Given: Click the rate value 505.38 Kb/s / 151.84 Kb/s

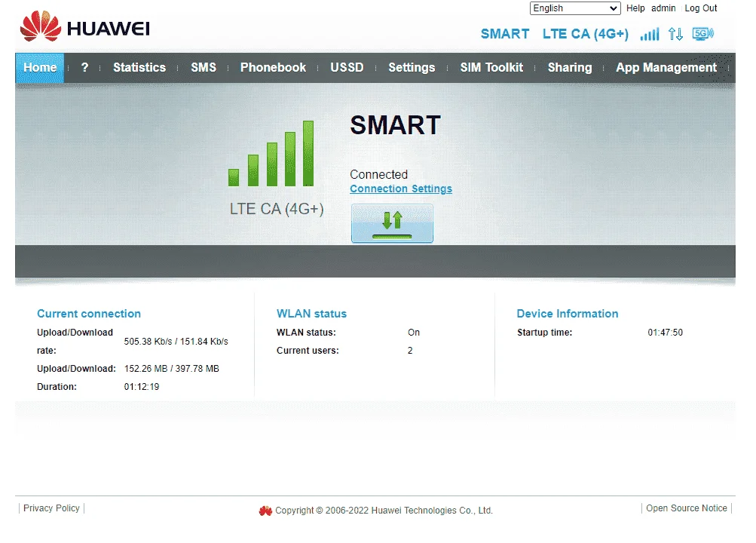Looking at the screenshot, I should (176, 342).
